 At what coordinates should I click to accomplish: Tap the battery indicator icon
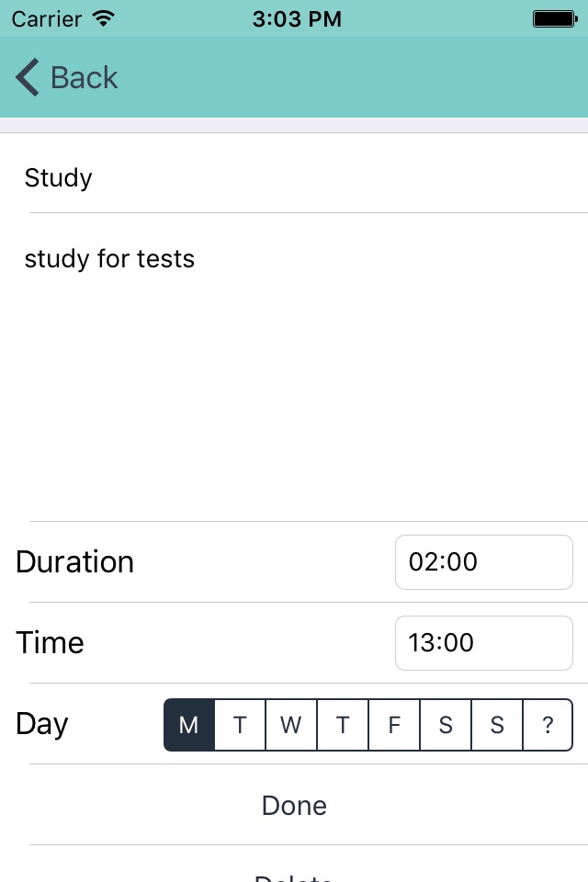(x=553, y=18)
